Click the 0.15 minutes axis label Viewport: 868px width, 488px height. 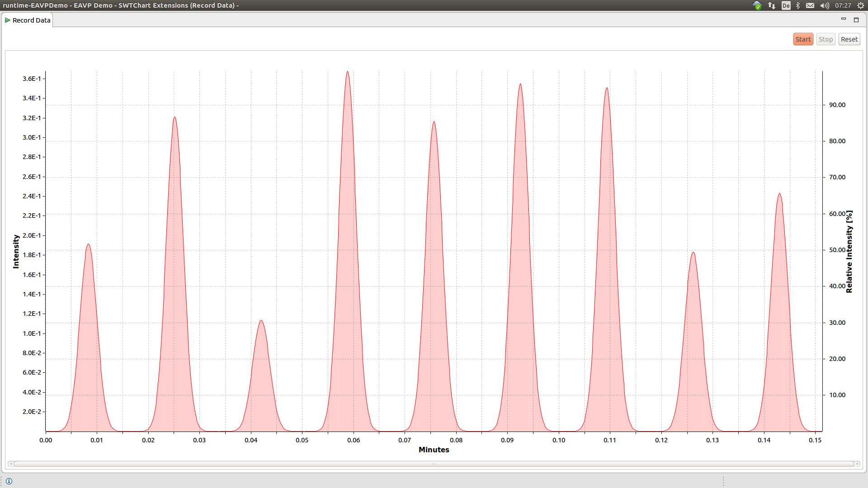(x=815, y=440)
